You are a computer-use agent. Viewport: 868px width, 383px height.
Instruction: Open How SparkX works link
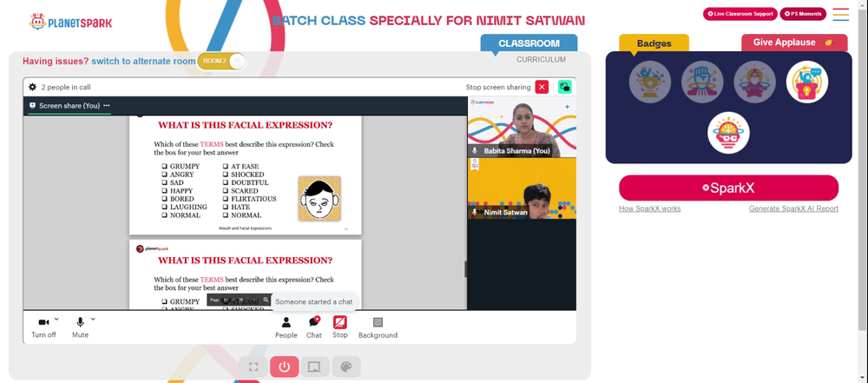coord(650,209)
